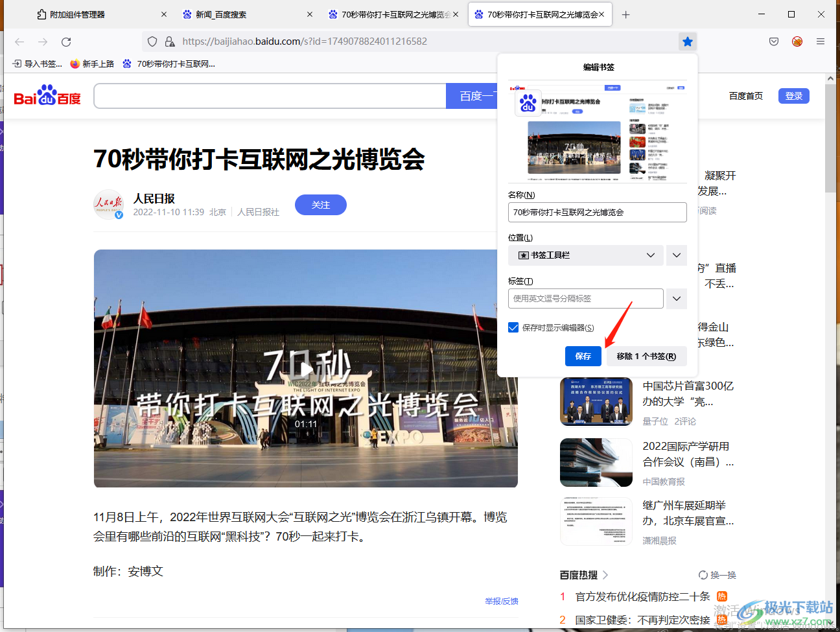
Task: Open the orange extension icon in toolbar
Action: click(x=797, y=41)
